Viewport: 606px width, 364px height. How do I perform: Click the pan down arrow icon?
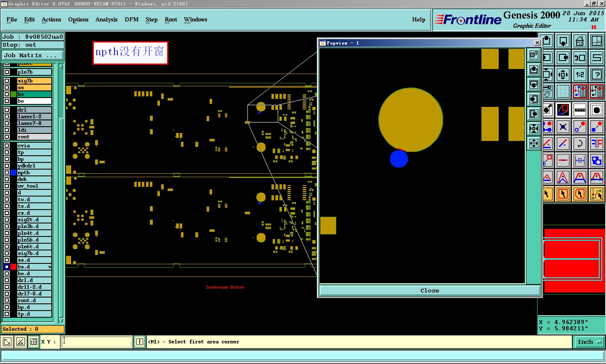pyautogui.click(x=563, y=41)
